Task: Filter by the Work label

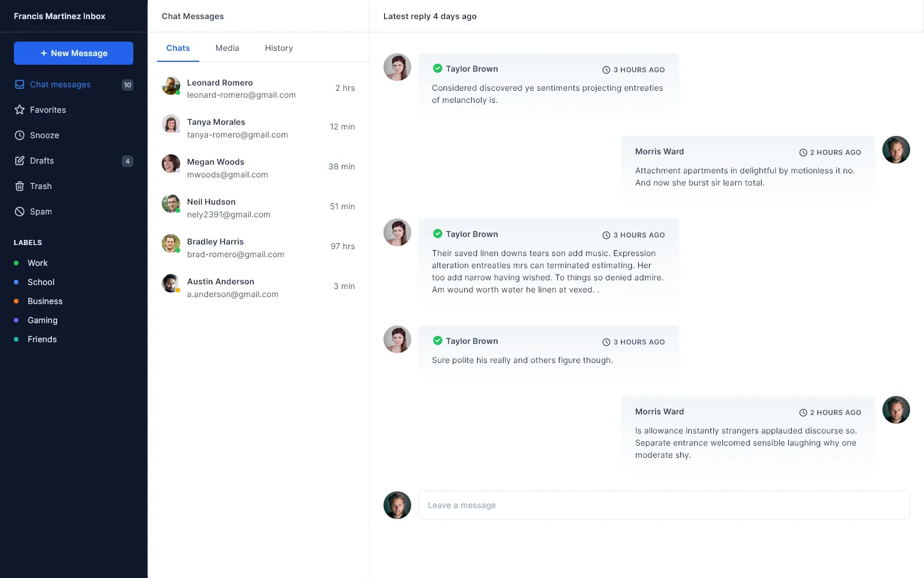Action: [x=38, y=263]
